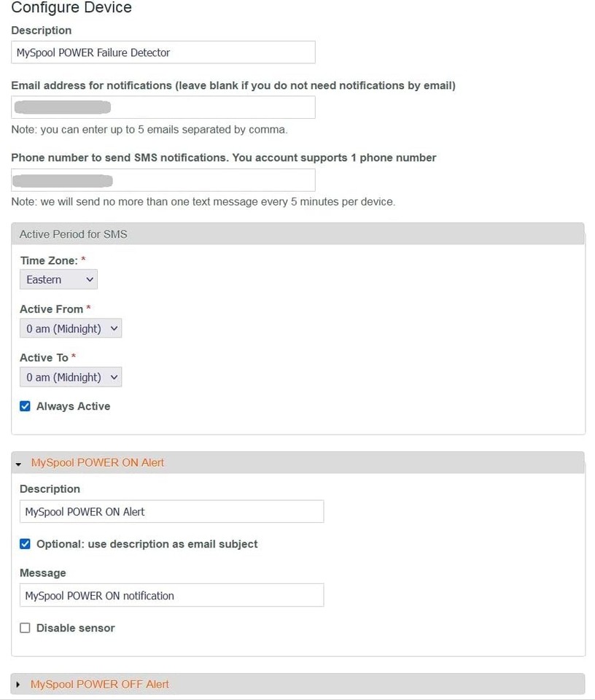Select Eastern from the Time Zone selector

point(58,279)
